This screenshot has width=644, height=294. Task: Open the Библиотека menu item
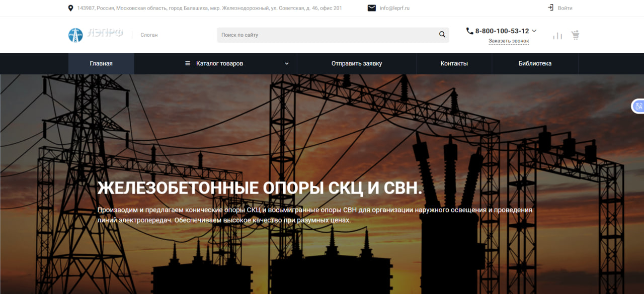[x=535, y=64]
